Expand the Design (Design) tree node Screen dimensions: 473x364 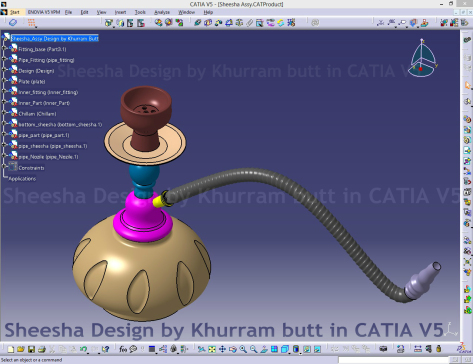4,70
